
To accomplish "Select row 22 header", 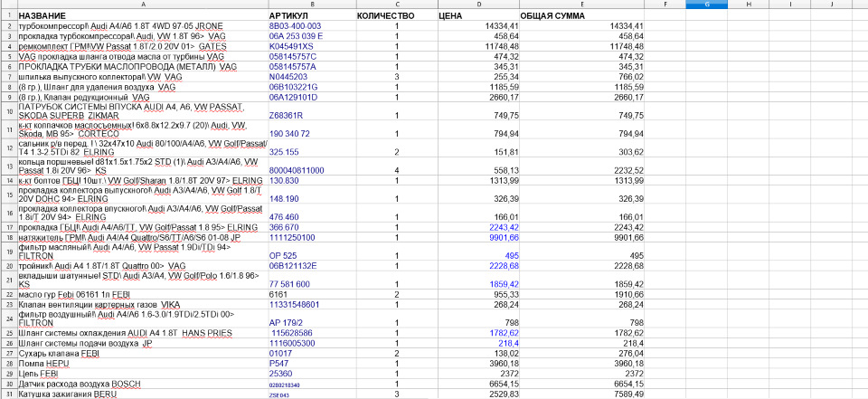I will [9, 294].
